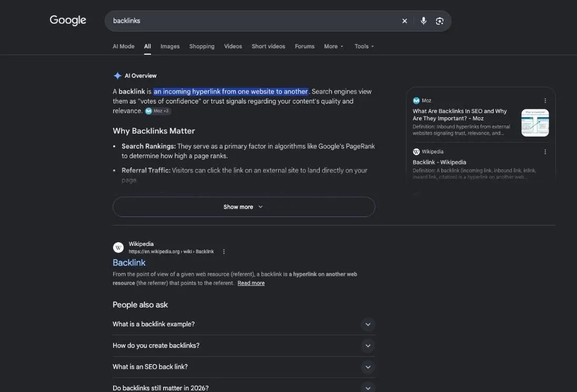Expand AI Overview with Show more
The width and height of the screenshot is (577, 392).
pyautogui.click(x=244, y=207)
